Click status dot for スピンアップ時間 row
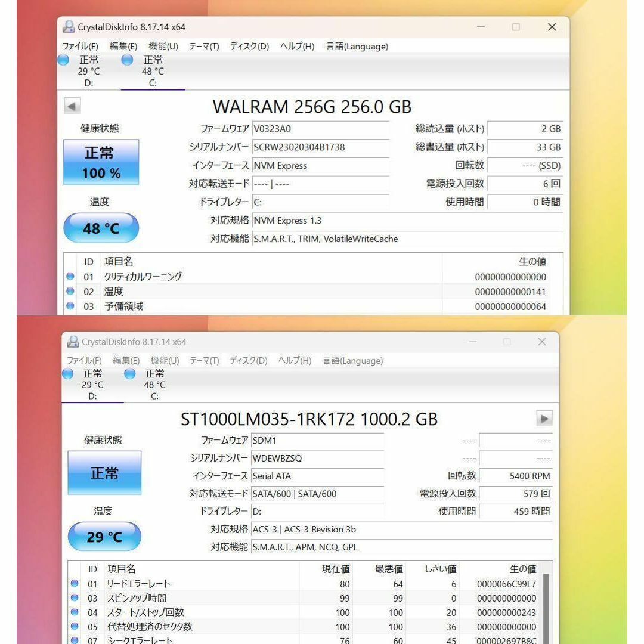Viewport: 644px width, 644px height. pos(75,597)
